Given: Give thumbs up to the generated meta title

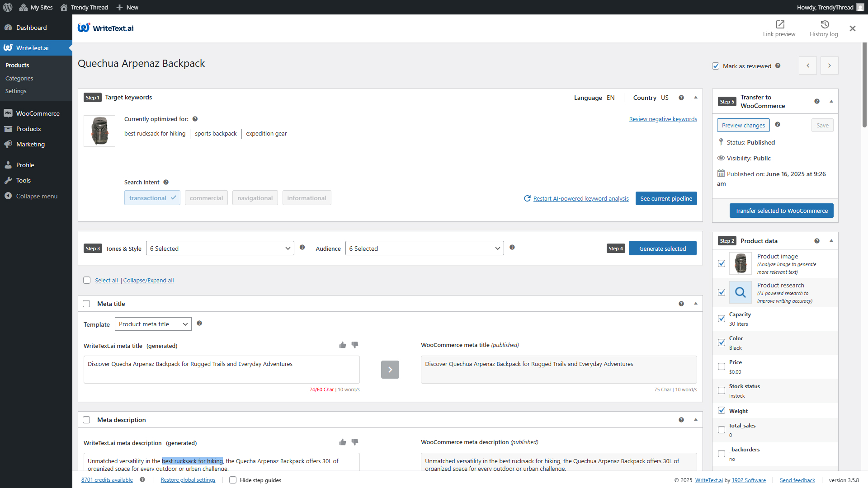Looking at the screenshot, I should click(x=342, y=345).
